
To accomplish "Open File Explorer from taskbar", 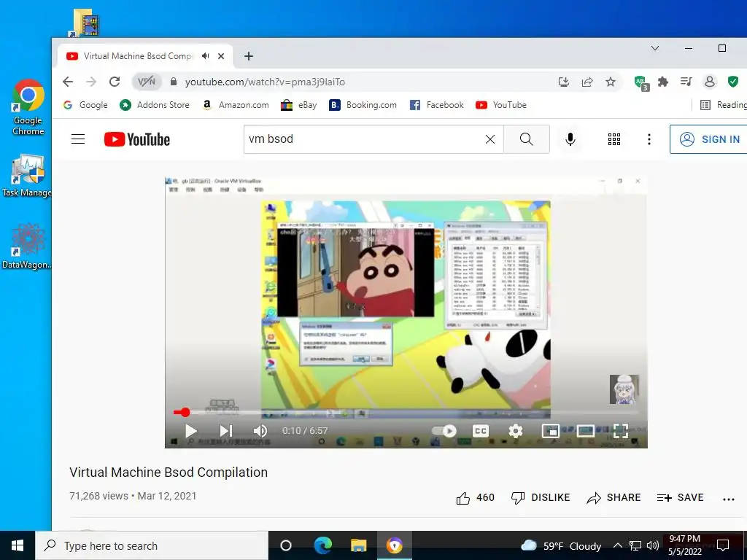I will pyautogui.click(x=358, y=545).
